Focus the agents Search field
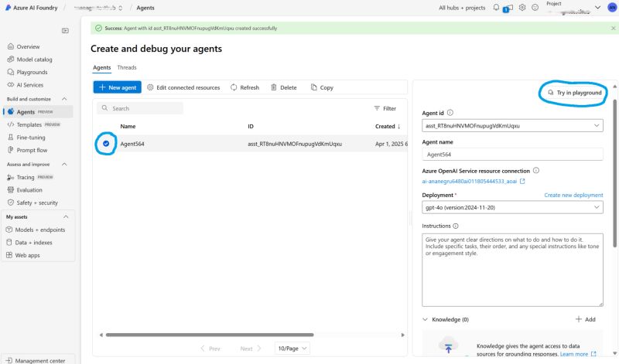This screenshot has height=364, width=619. (x=140, y=108)
